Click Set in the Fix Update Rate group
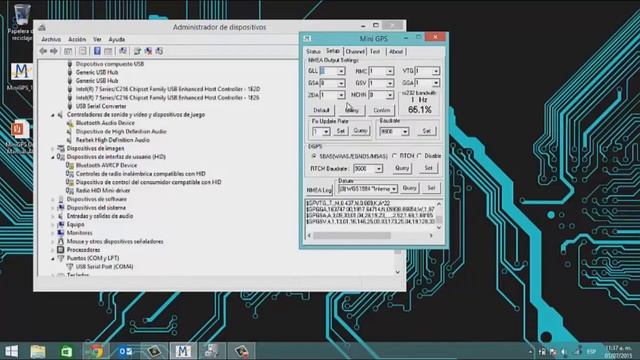This screenshot has width=640, height=360. pyautogui.click(x=341, y=131)
